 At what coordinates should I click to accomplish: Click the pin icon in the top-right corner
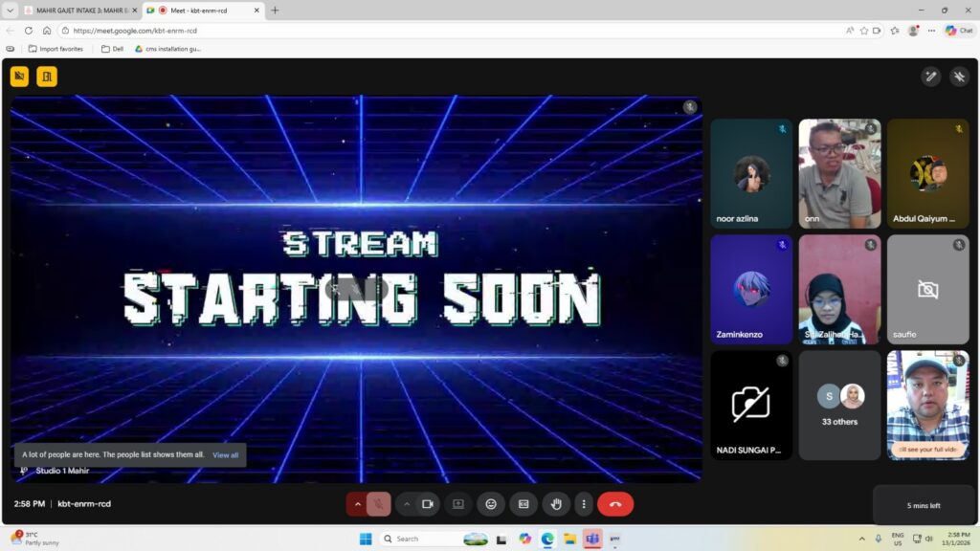[x=959, y=77]
